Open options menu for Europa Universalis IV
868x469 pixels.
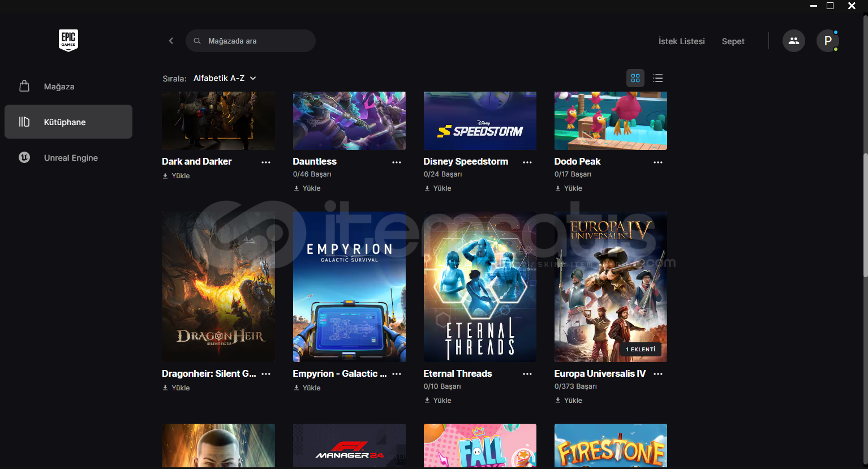click(x=658, y=374)
